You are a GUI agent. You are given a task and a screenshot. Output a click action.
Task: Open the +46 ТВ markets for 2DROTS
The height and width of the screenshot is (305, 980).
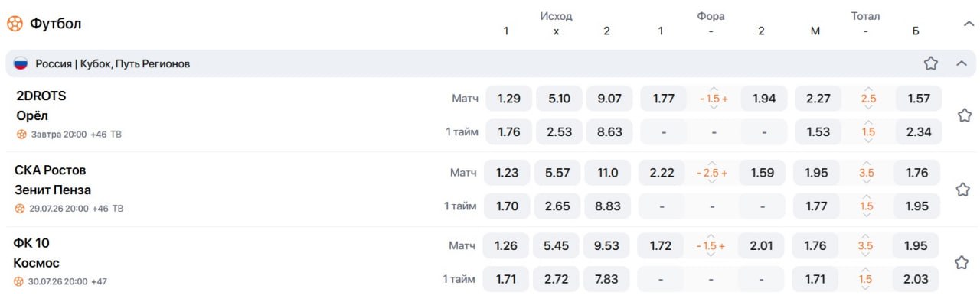click(x=106, y=135)
